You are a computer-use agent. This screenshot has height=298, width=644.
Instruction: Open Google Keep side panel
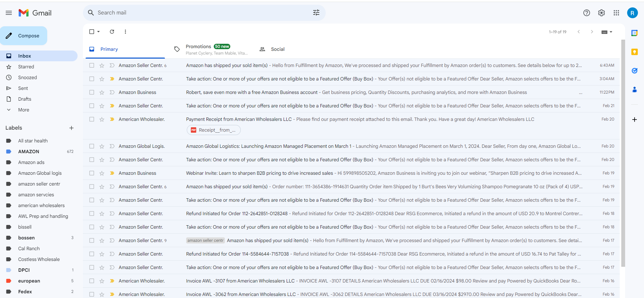click(x=634, y=52)
